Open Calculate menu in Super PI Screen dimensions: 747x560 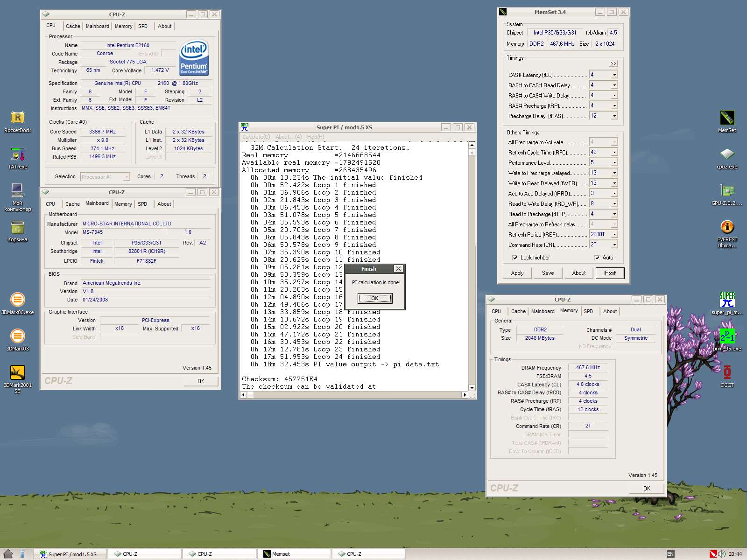[x=256, y=137]
